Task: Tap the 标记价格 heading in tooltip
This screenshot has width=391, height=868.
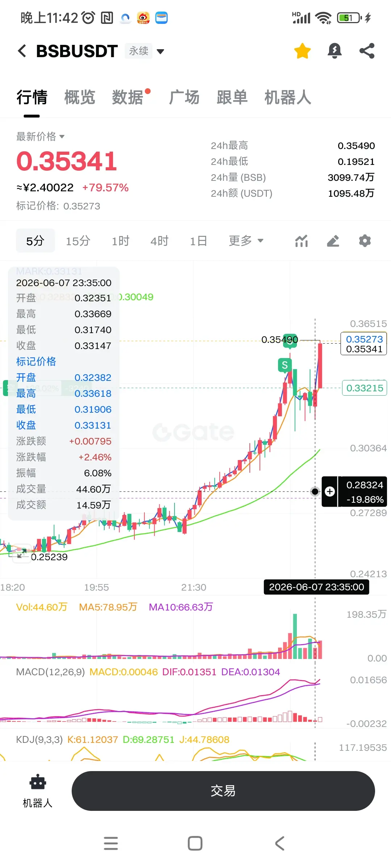Action: click(36, 361)
